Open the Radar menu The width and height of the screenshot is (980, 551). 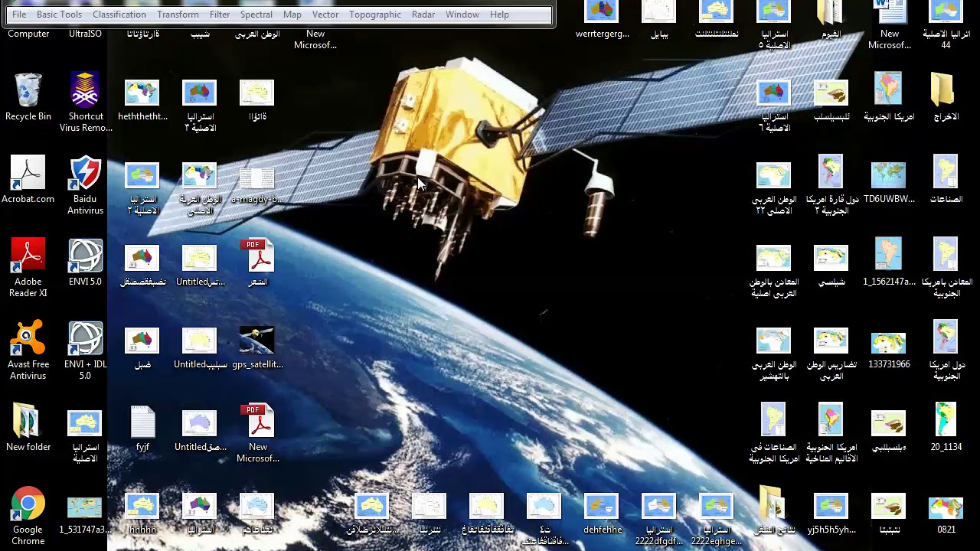[423, 15]
